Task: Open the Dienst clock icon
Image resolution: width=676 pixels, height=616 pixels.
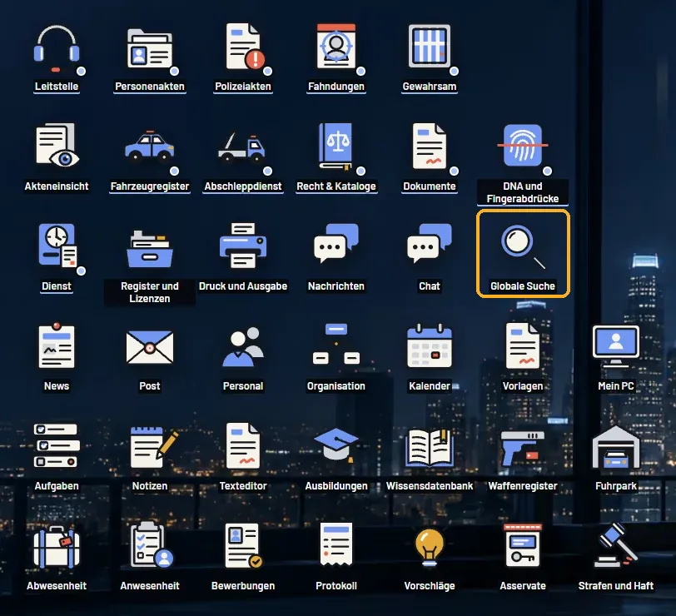Action: click(x=57, y=246)
